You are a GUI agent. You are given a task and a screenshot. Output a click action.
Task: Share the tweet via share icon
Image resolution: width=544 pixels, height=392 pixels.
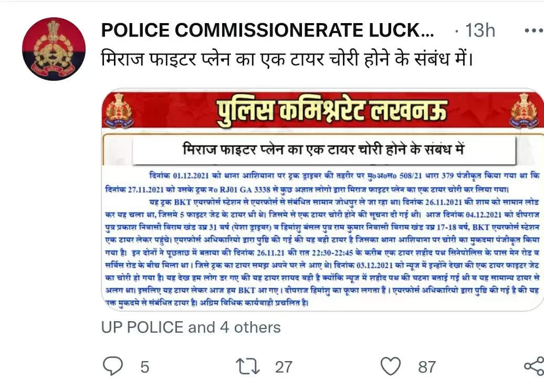click(x=535, y=366)
